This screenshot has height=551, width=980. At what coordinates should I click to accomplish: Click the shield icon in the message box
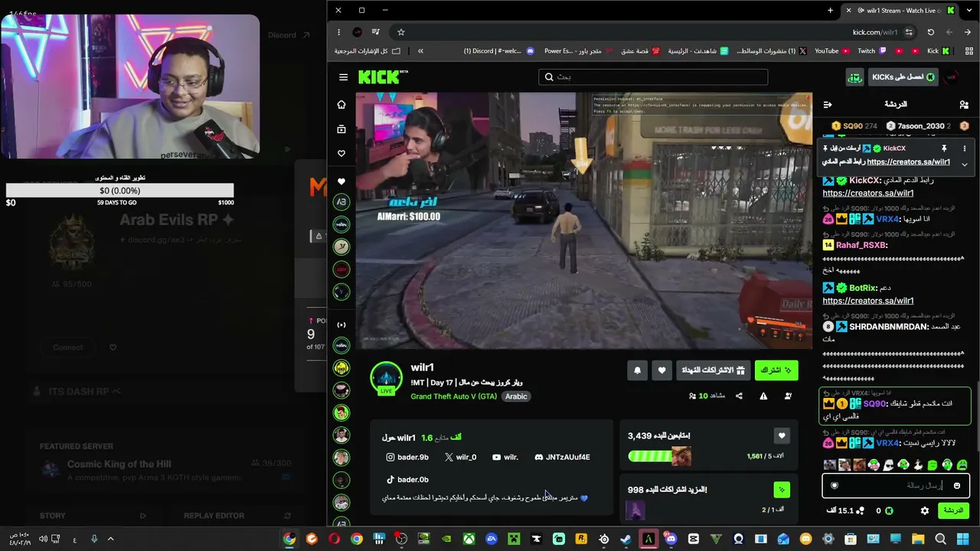point(835,485)
